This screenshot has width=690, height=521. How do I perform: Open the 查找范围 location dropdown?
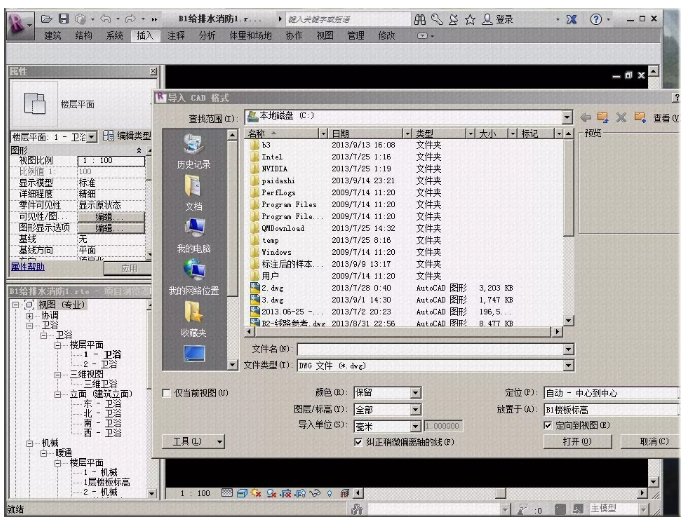coord(567,117)
